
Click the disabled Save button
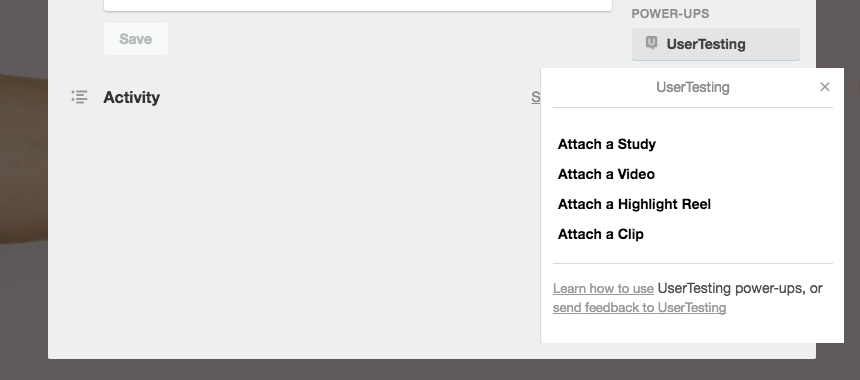(x=135, y=39)
